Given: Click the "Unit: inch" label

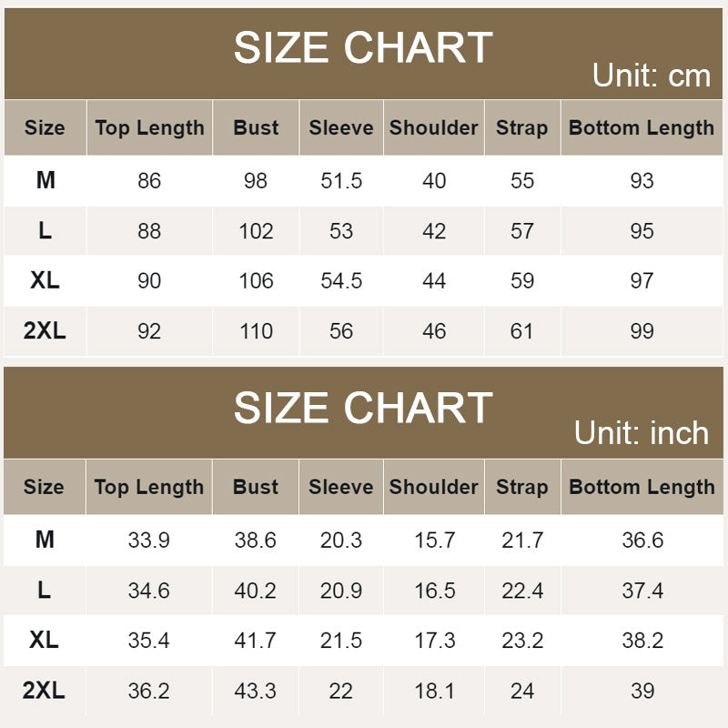Looking at the screenshot, I should tap(641, 433).
